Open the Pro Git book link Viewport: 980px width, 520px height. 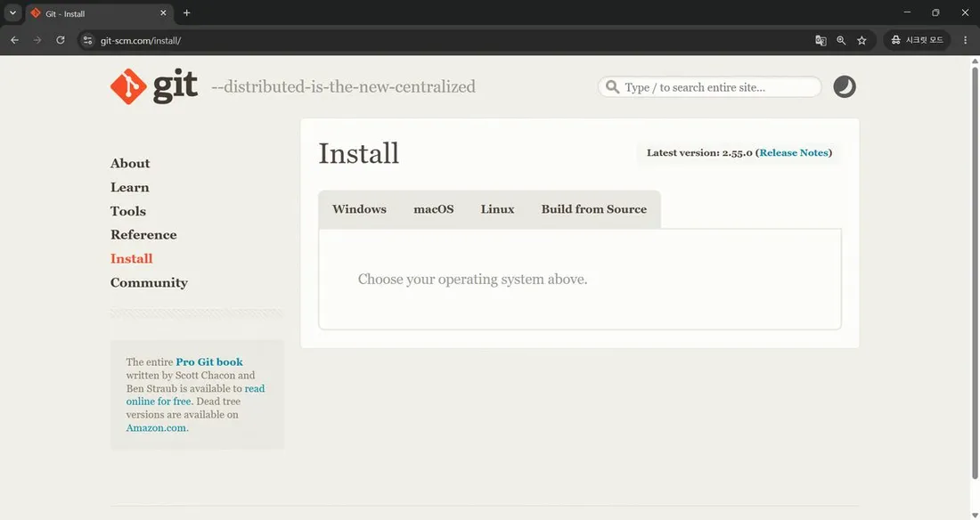(x=209, y=362)
